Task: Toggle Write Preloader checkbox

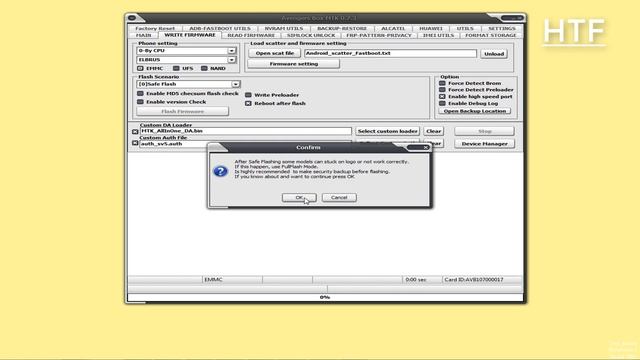Action: pyautogui.click(x=248, y=95)
